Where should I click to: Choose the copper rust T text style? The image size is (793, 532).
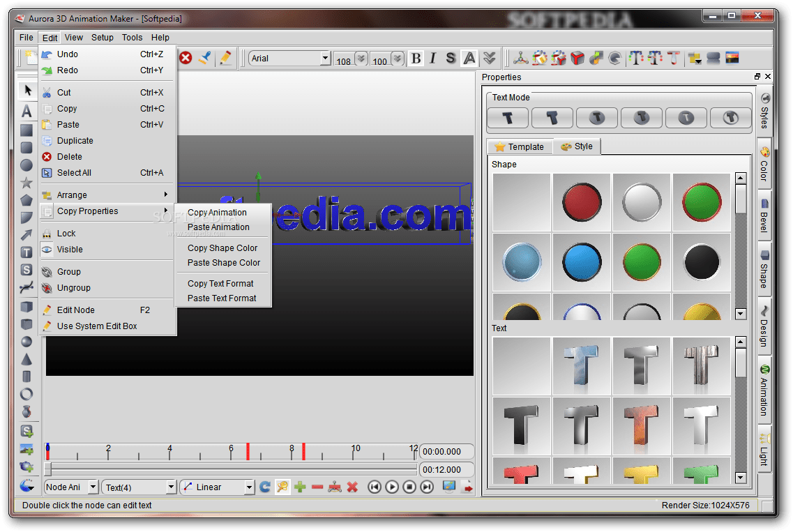pyautogui.click(x=641, y=426)
